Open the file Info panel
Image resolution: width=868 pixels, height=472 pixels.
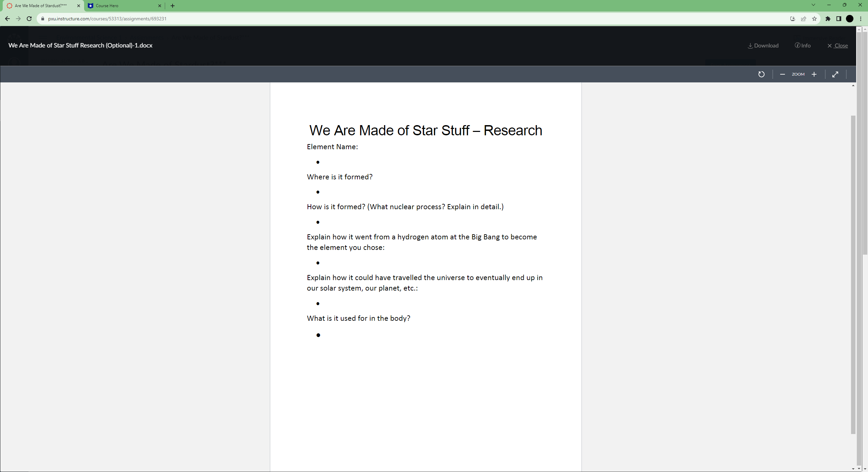(x=803, y=45)
